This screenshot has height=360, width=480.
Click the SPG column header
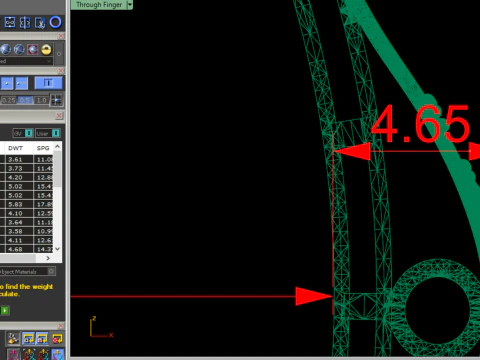(43, 148)
